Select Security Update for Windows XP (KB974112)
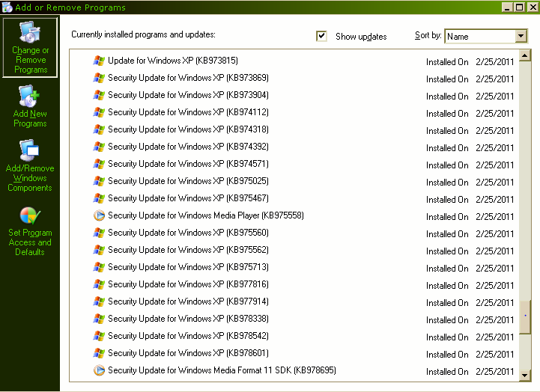 pos(188,112)
